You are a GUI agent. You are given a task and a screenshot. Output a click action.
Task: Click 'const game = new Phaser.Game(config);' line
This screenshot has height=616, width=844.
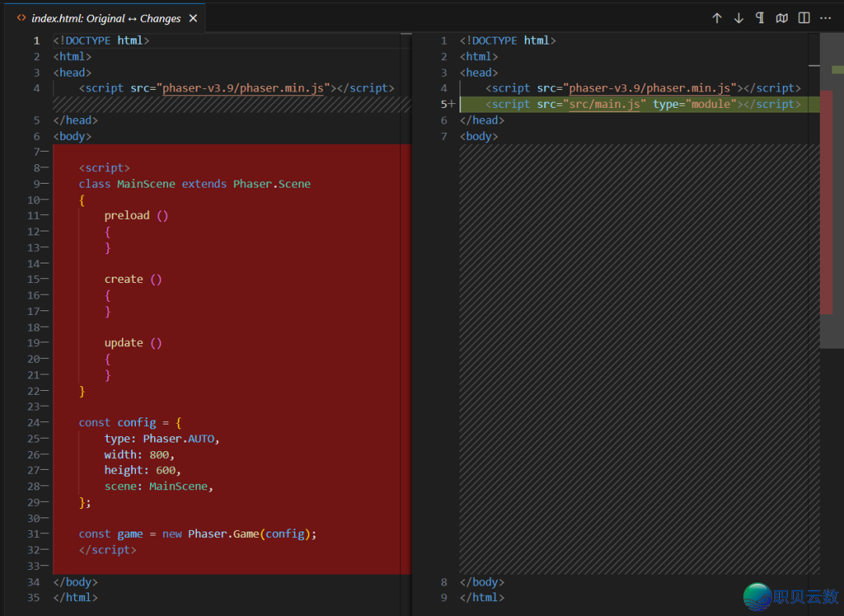pyautogui.click(x=198, y=534)
